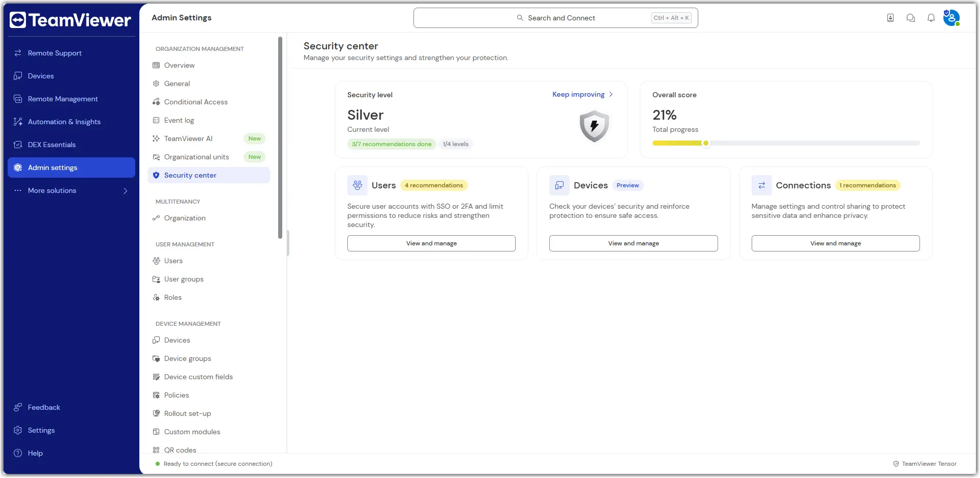Click the Connections card arrows icon
The width and height of the screenshot is (980, 478).
pos(761,185)
